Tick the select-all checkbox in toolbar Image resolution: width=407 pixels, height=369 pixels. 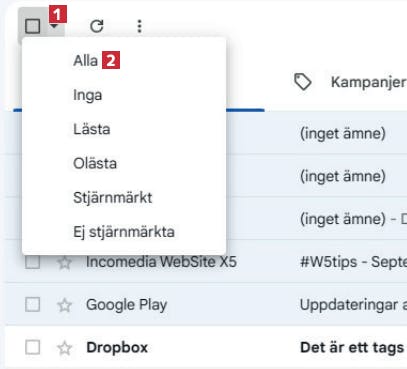coord(33,26)
